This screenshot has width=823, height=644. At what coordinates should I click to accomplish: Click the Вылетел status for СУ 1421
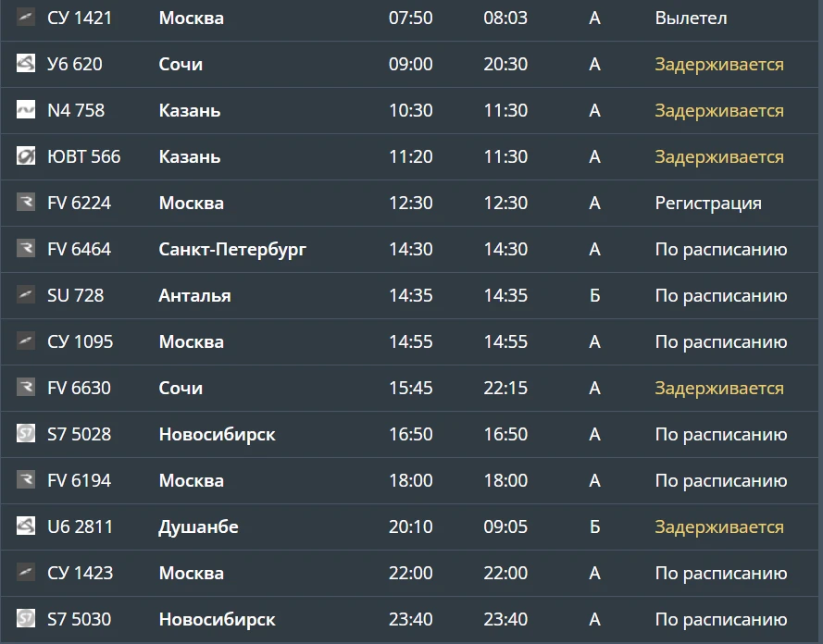(x=691, y=18)
